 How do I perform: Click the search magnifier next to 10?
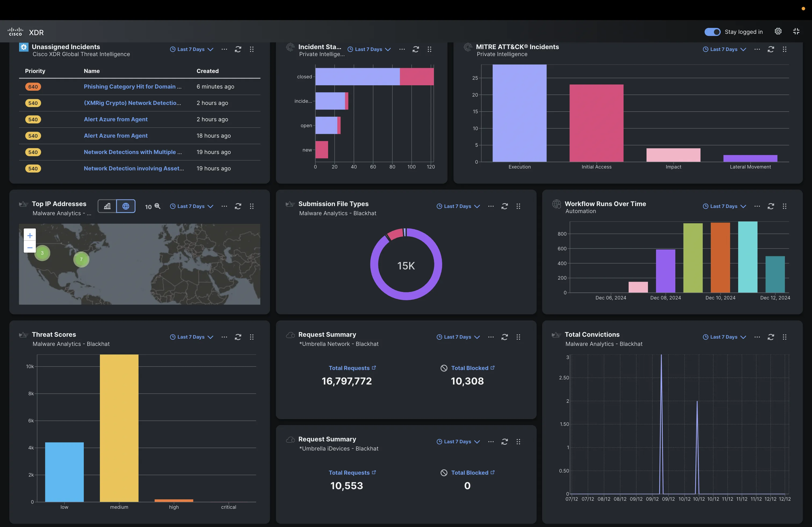tap(157, 206)
